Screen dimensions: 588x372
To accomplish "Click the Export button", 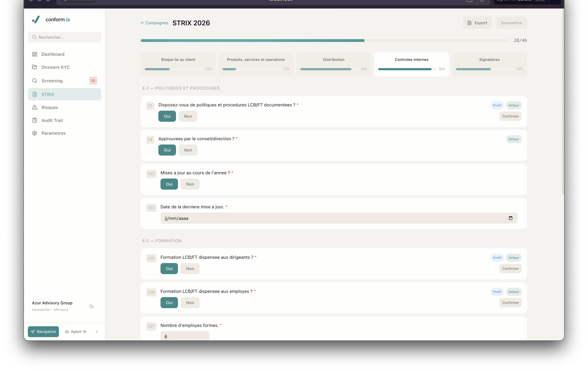I will pos(477,23).
